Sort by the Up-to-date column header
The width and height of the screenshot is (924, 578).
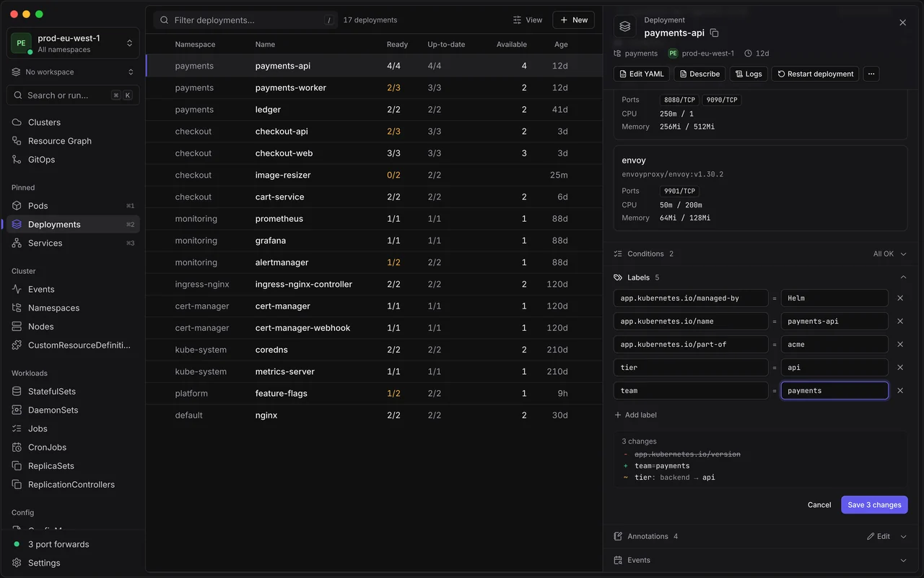[x=446, y=45]
